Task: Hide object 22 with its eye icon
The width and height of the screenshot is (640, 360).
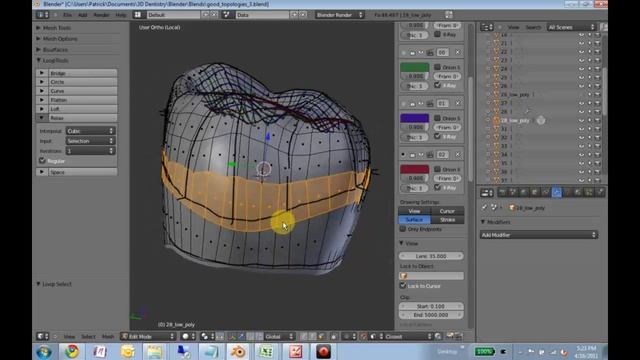Action: pos(581,52)
